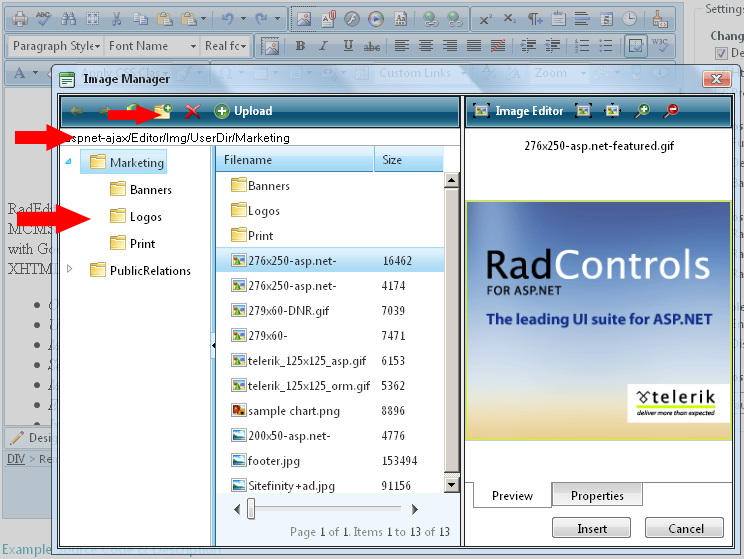
Task: Collapse the Marketing folder tree node
Action: pos(69,161)
